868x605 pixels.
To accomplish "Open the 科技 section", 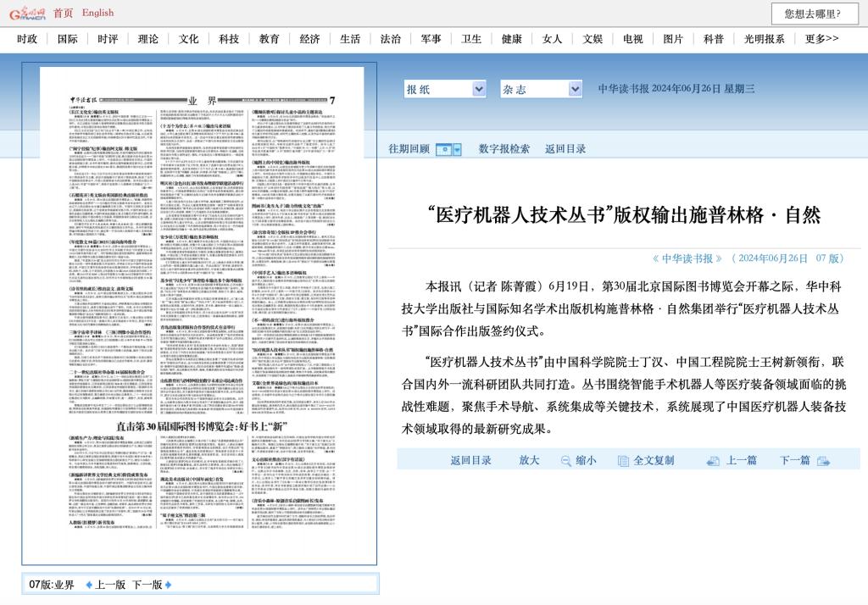I will pos(229,39).
